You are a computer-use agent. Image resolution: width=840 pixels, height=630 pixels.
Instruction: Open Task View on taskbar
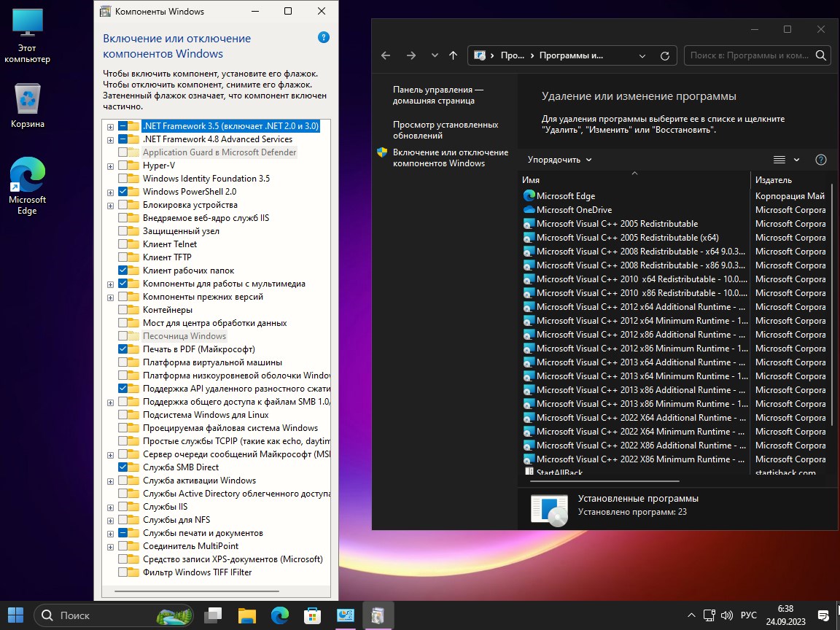pos(213,615)
